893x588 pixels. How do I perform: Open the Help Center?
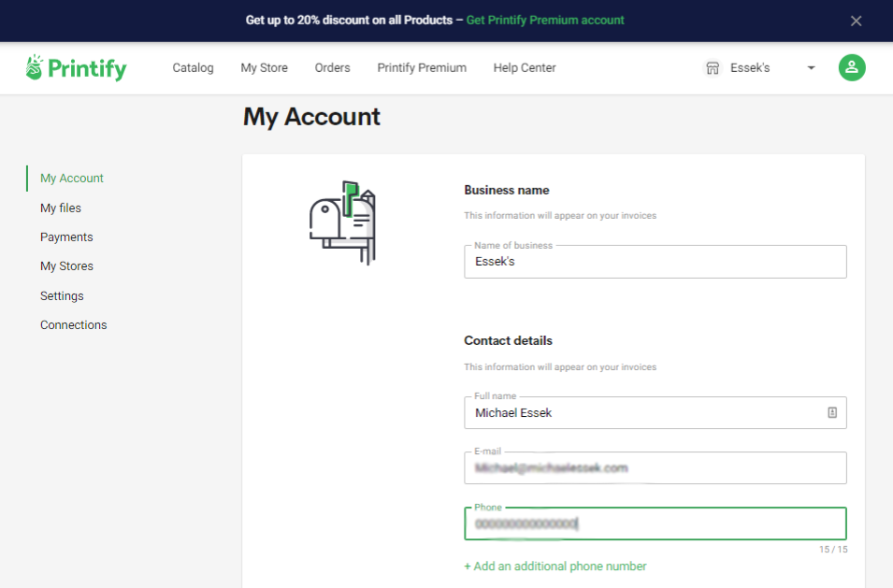(525, 67)
